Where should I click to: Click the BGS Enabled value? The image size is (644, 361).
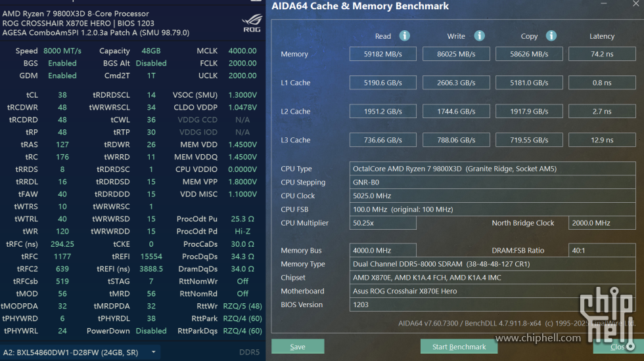[62, 63]
